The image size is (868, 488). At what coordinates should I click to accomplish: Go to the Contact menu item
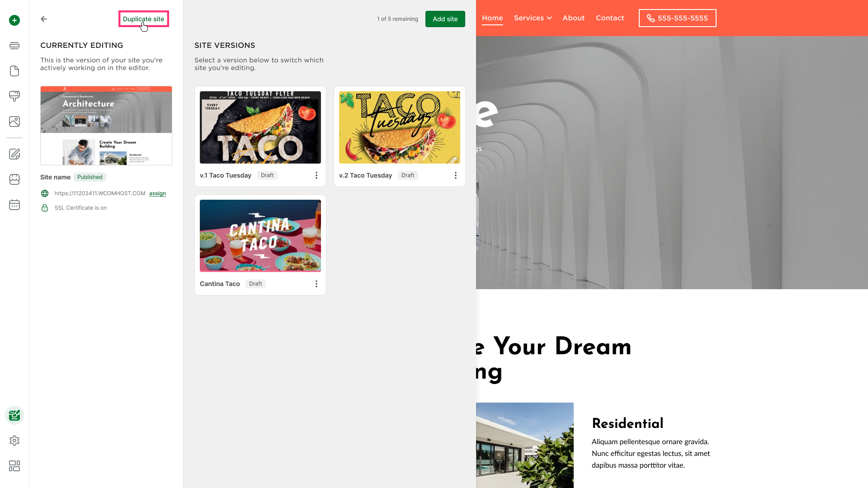pos(610,18)
